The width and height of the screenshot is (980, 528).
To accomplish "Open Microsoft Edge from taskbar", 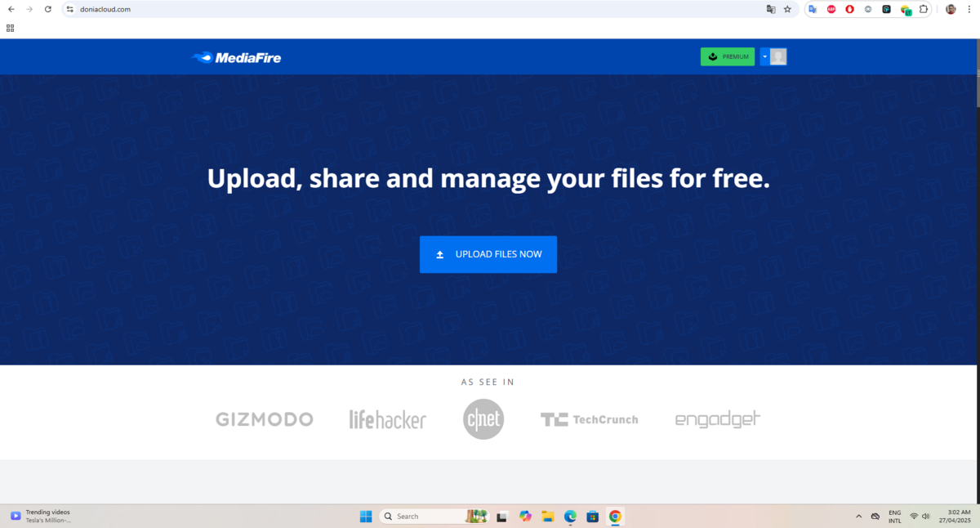I will click(x=570, y=517).
